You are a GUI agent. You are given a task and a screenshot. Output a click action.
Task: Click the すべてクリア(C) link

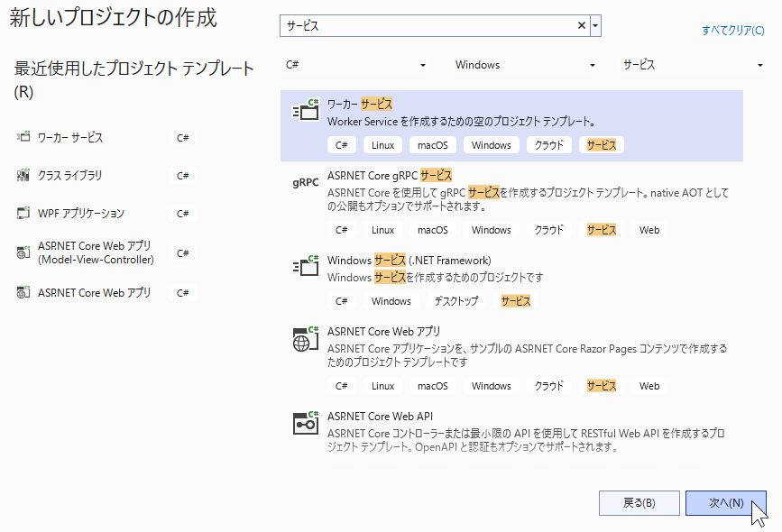[x=732, y=31]
